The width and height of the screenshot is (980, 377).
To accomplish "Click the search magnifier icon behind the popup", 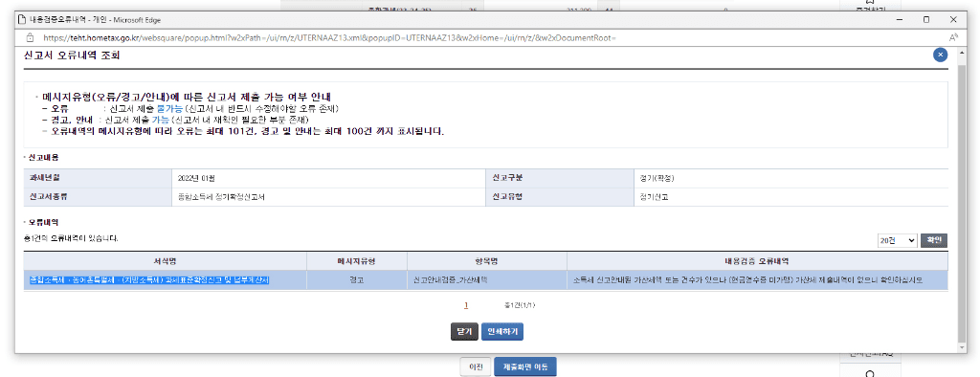I will click(869, 374).
